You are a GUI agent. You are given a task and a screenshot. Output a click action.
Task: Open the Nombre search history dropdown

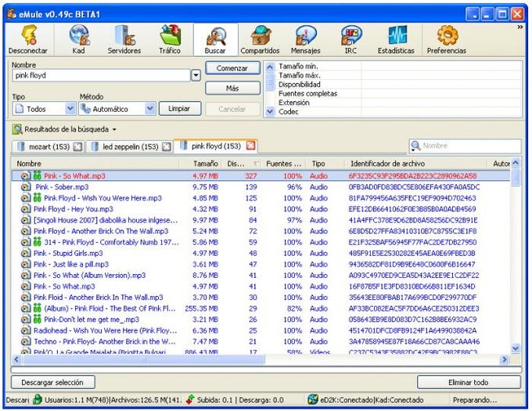(196, 75)
